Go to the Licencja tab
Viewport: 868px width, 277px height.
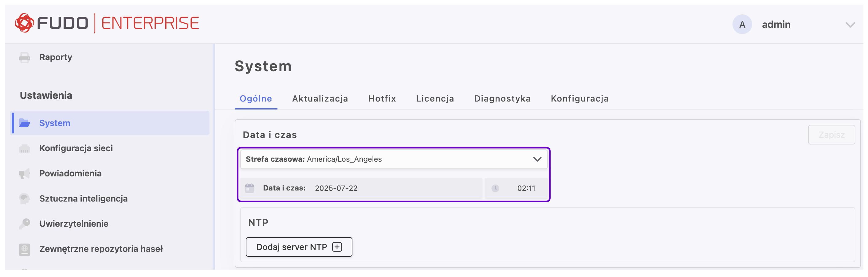click(x=435, y=98)
